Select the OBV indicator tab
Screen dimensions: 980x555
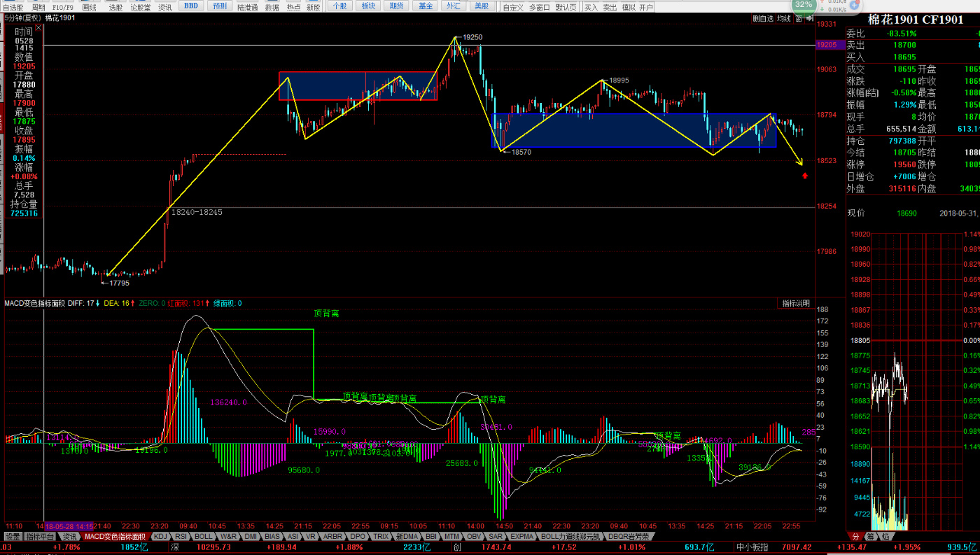(474, 537)
